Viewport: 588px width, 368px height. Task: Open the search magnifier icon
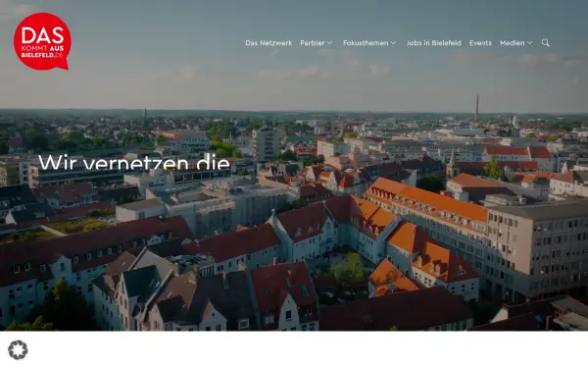[545, 43]
